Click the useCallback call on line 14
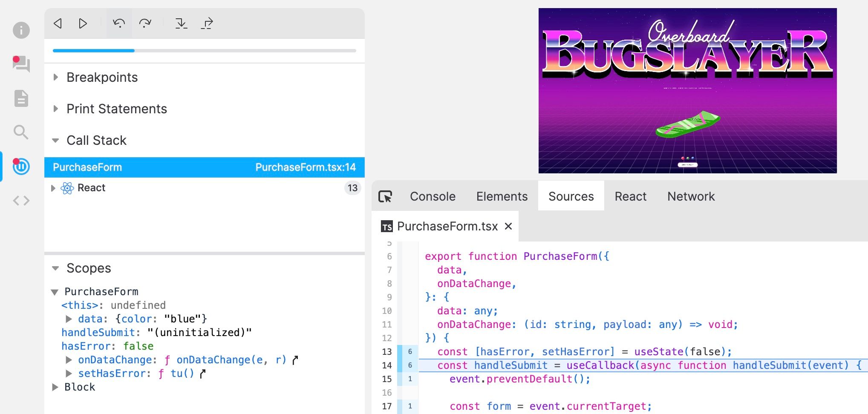Screen dimensions: 868x414 tap(600, 365)
